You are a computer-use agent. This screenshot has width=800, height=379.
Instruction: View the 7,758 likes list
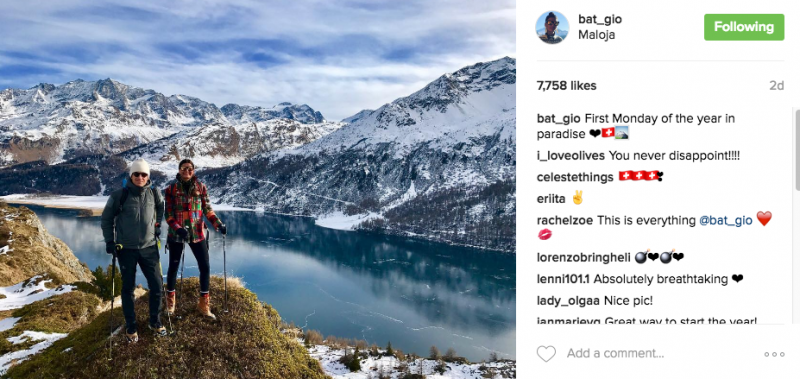click(566, 86)
